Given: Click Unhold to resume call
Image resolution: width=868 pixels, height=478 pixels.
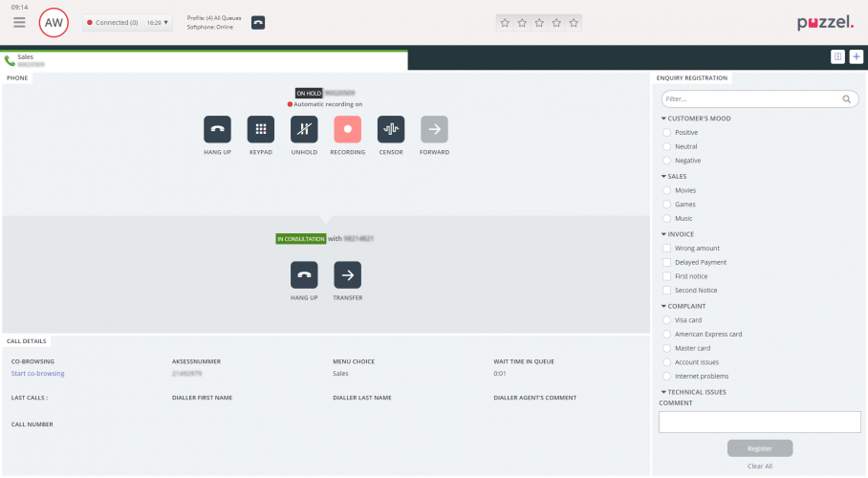Looking at the screenshot, I should click(x=304, y=129).
